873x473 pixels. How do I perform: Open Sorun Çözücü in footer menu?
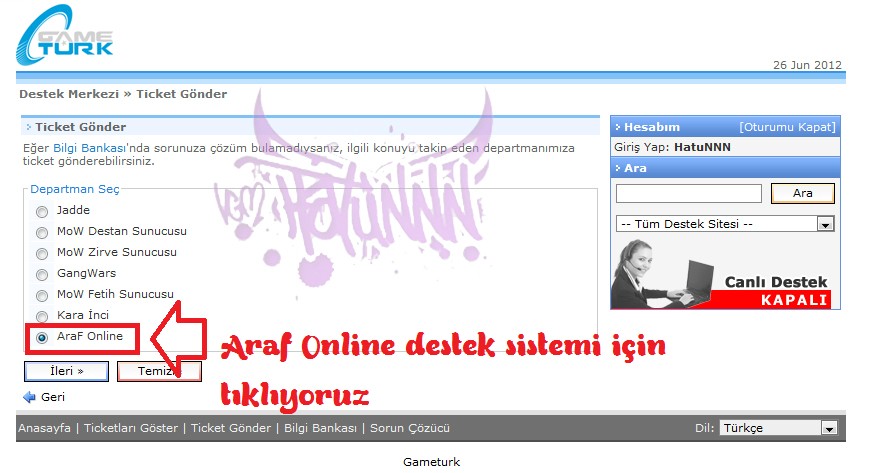click(410, 428)
